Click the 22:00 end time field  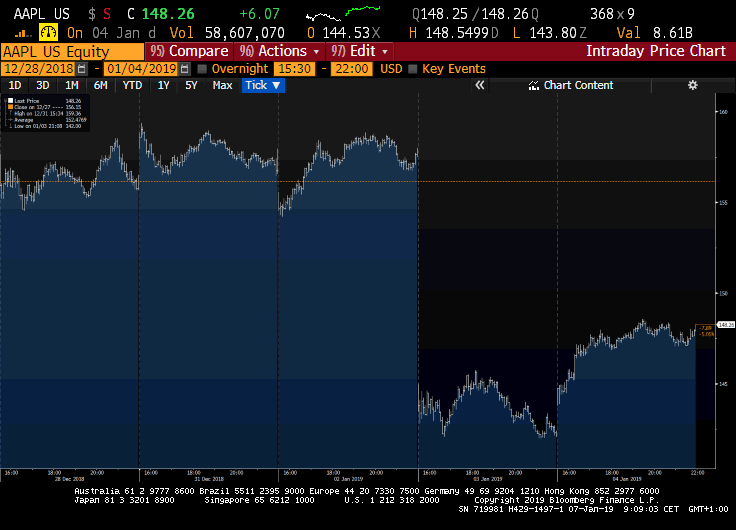coord(352,69)
